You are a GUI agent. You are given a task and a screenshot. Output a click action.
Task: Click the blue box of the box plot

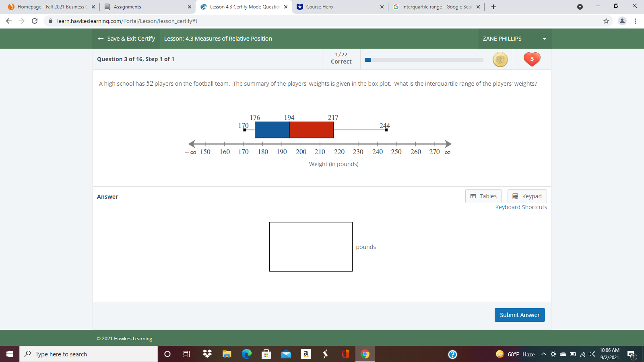point(272,130)
